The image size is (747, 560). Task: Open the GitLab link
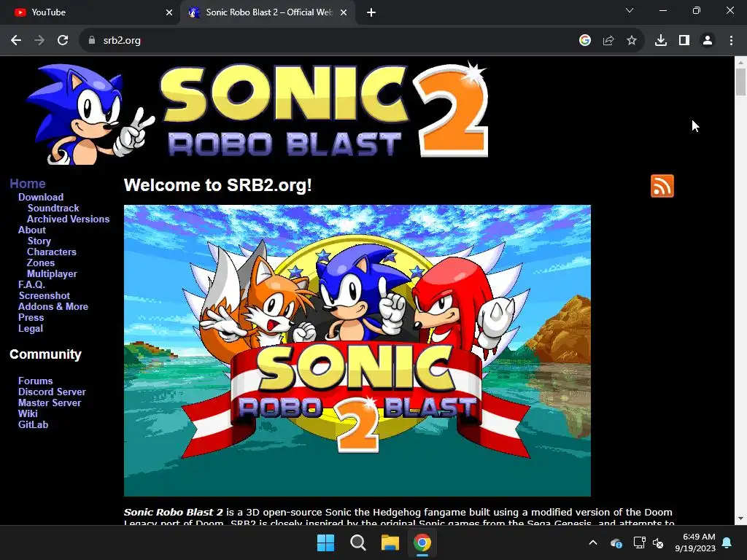[33, 425]
